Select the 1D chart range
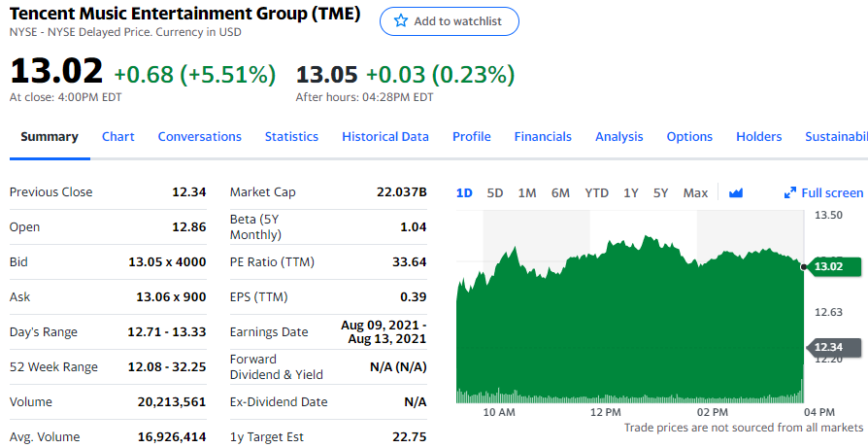 [464, 192]
